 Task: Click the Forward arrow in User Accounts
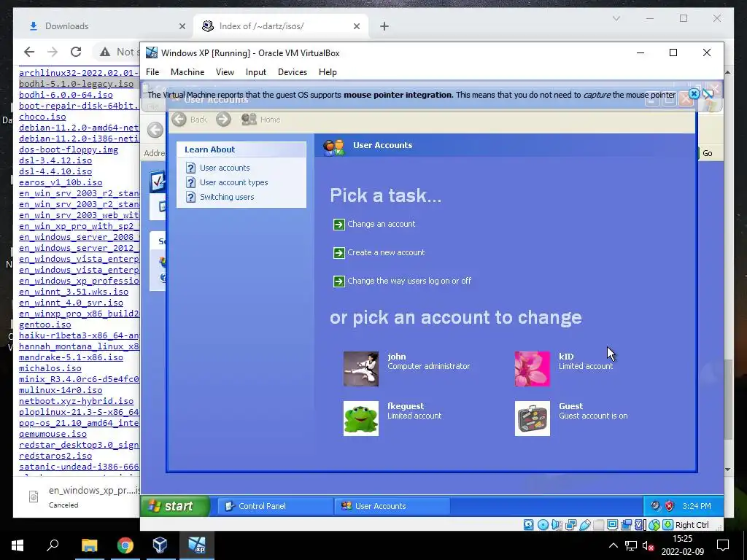(x=223, y=120)
